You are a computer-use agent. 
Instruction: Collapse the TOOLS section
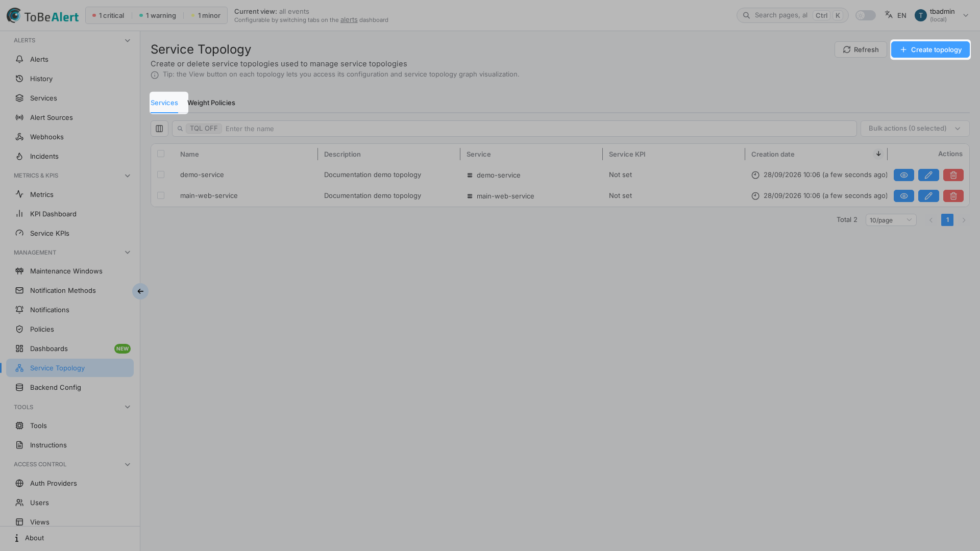[128, 407]
